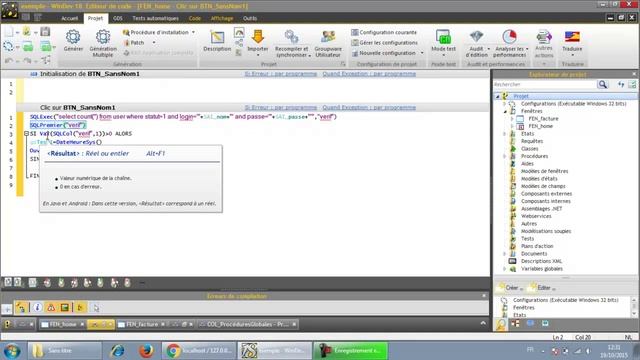Viewport: 640px width, 360px height.
Task: Click the warning filter icon in errors pane
Action: (x=51, y=307)
